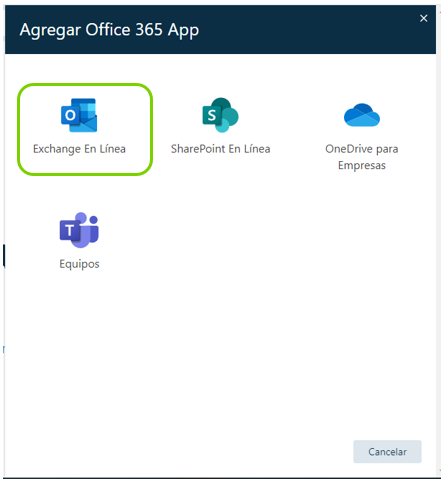This screenshot has height=485, width=446.
Task: Click the Agregar Office 365 App title
Action: [x=109, y=30]
